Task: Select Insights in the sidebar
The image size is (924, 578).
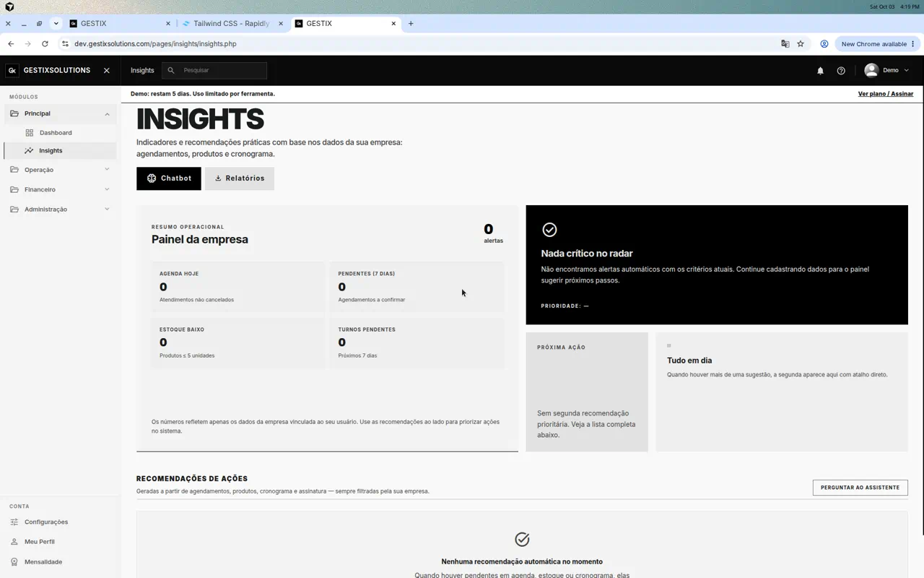Action: (x=60, y=151)
